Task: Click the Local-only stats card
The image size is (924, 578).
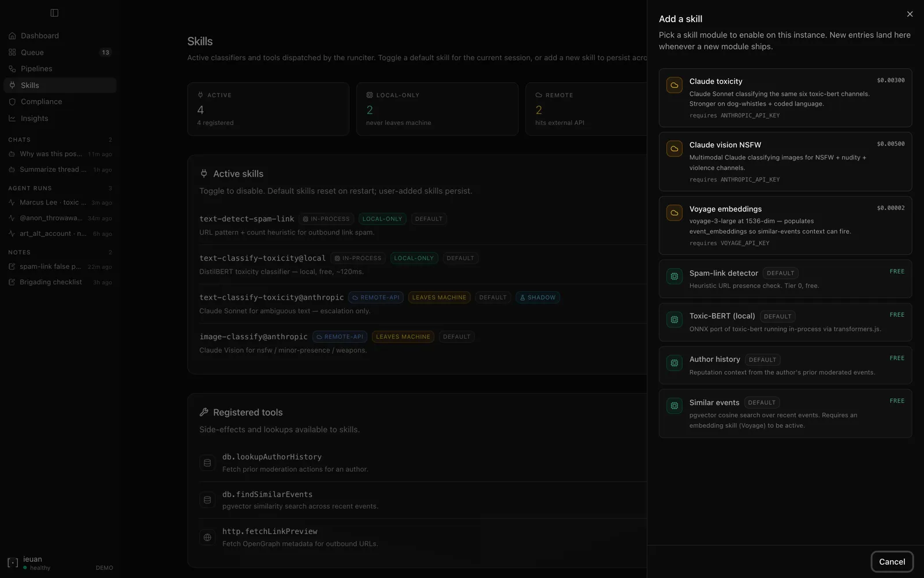Action: 437,109
